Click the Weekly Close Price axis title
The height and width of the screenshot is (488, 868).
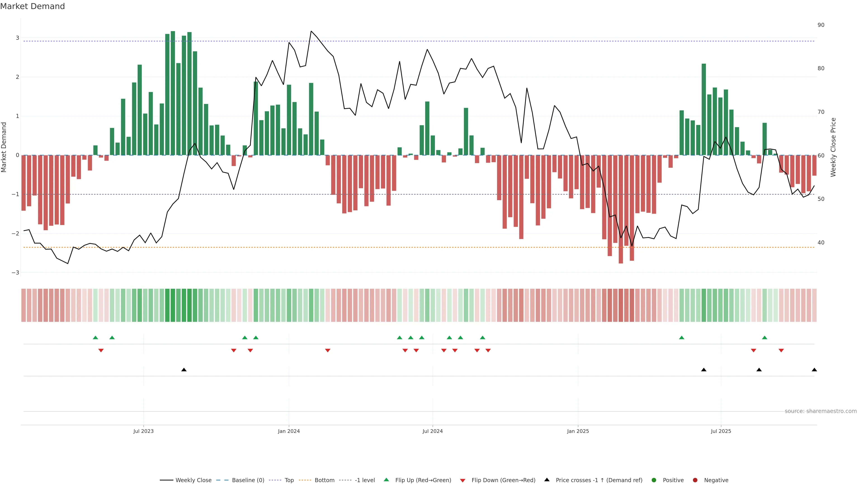(833, 147)
